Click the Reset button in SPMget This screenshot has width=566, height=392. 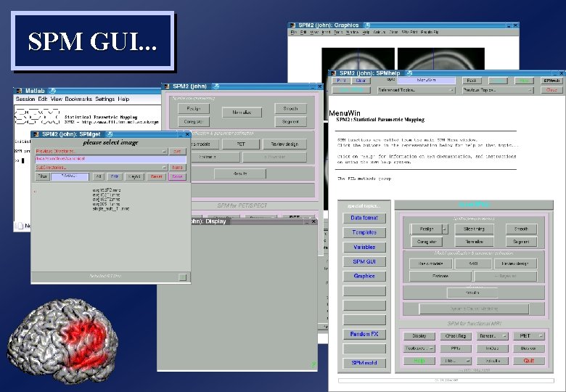[x=156, y=176]
